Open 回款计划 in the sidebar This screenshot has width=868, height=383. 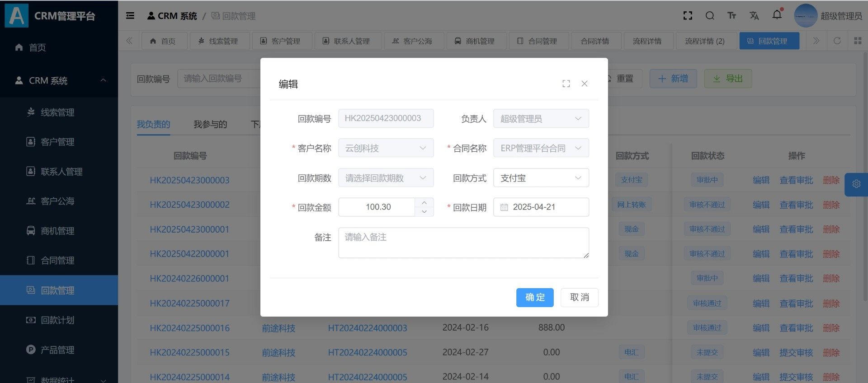[x=57, y=320]
